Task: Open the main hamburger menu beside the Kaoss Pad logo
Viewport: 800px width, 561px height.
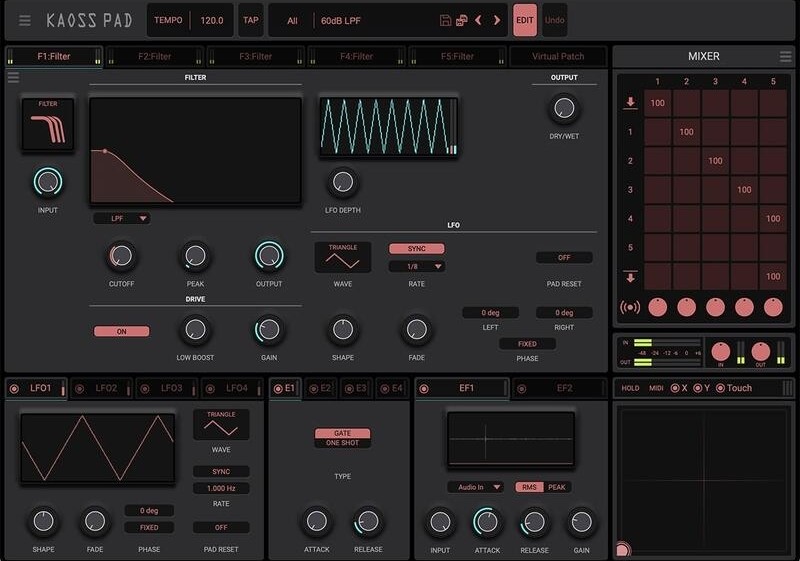Action: [25, 20]
